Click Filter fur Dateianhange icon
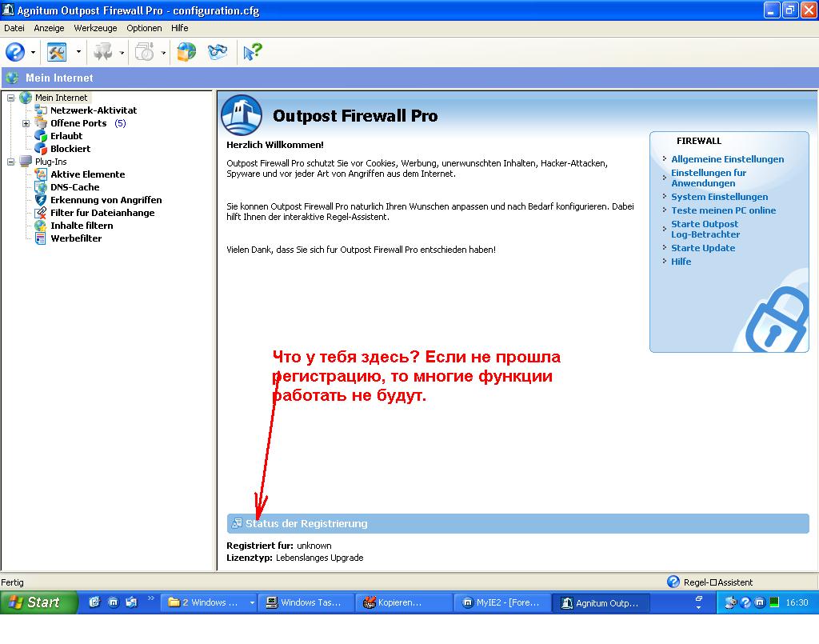The width and height of the screenshot is (819, 644). pyautogui.click(x=40, y=213)
